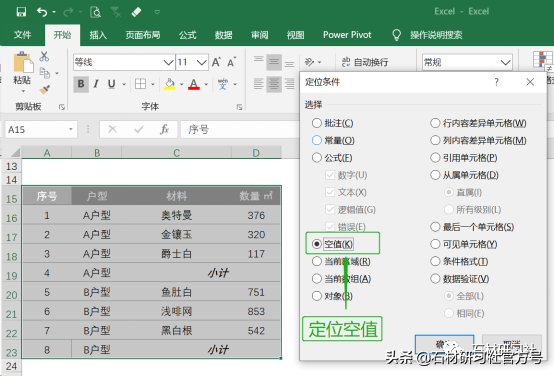Apply cell borders with the border icon

click(141, 84)
